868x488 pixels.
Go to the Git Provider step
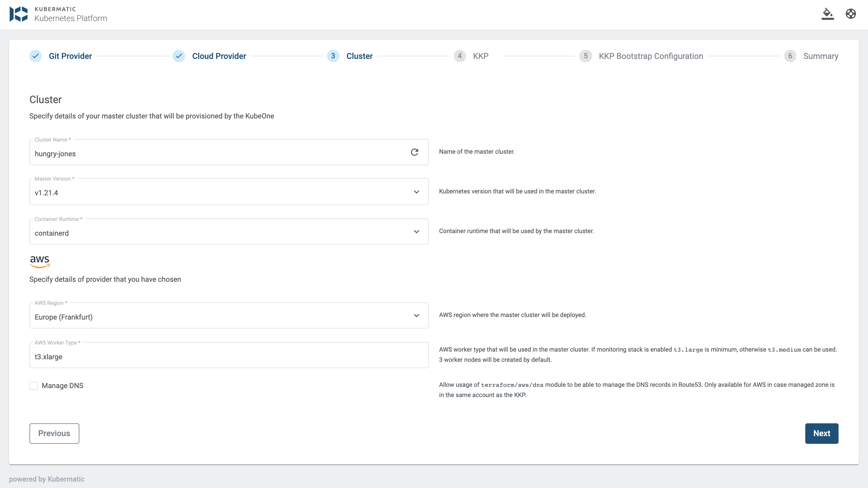[70, 56]
